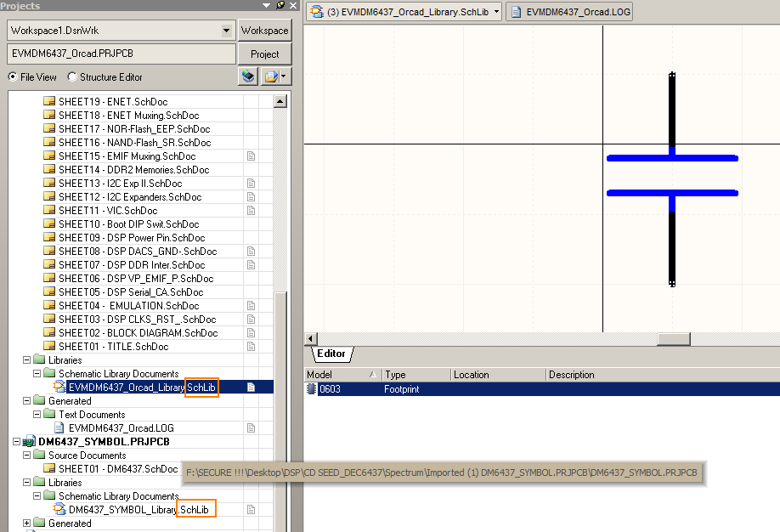Collapse the Libraries folder under EVMDM6437_Orcad
Image resolution: width=780 pixels, height=532 pixels.
tap(27, 359)
